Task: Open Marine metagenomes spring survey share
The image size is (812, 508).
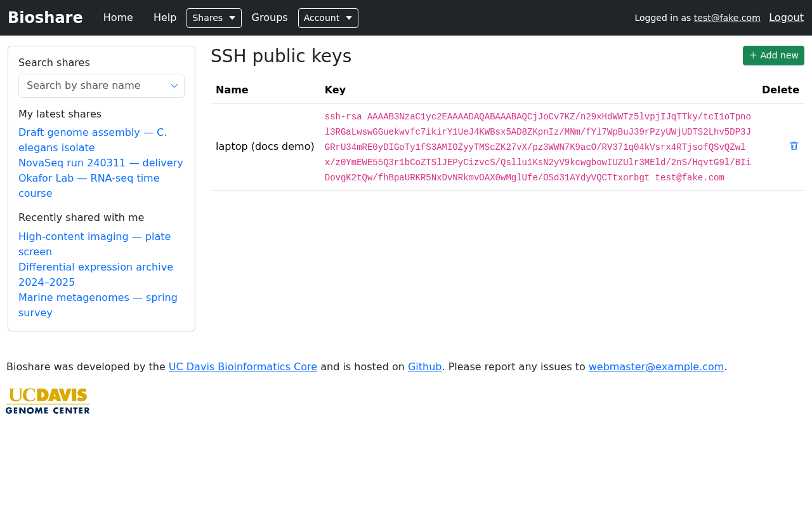Action: [98, 305]
